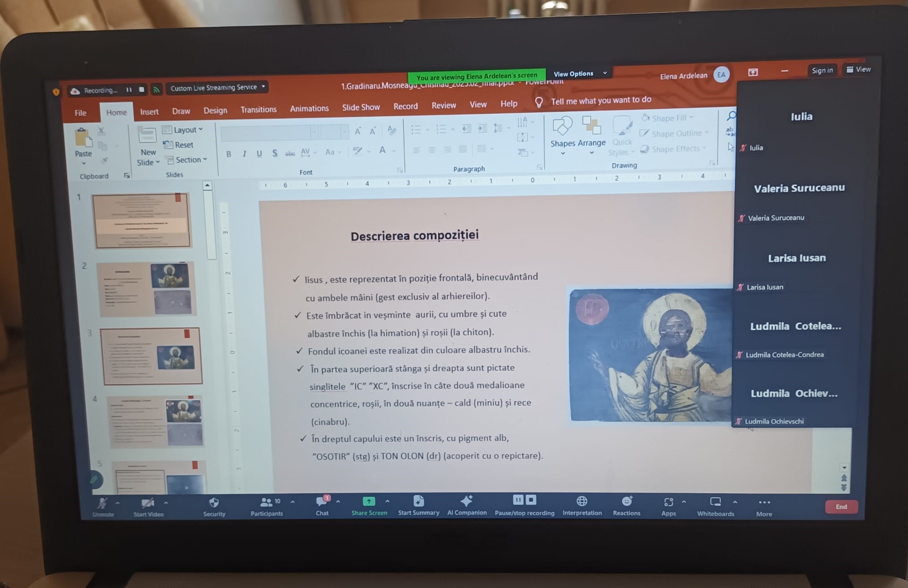Open the File menu

click(x=80, y=113)
